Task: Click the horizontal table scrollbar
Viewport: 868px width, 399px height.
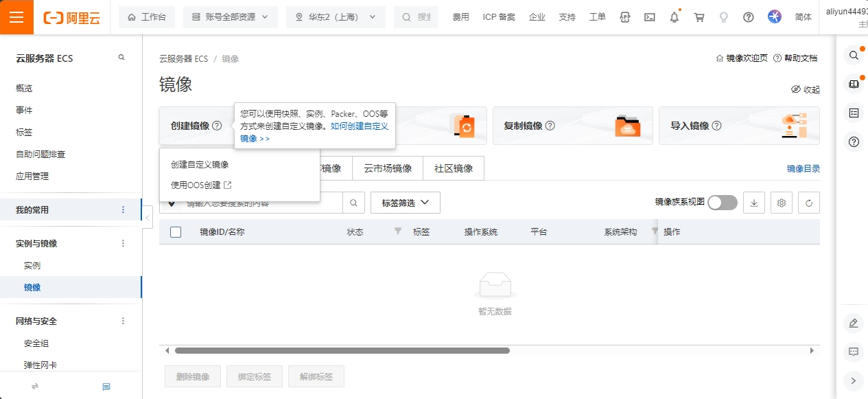Action: 342,350
